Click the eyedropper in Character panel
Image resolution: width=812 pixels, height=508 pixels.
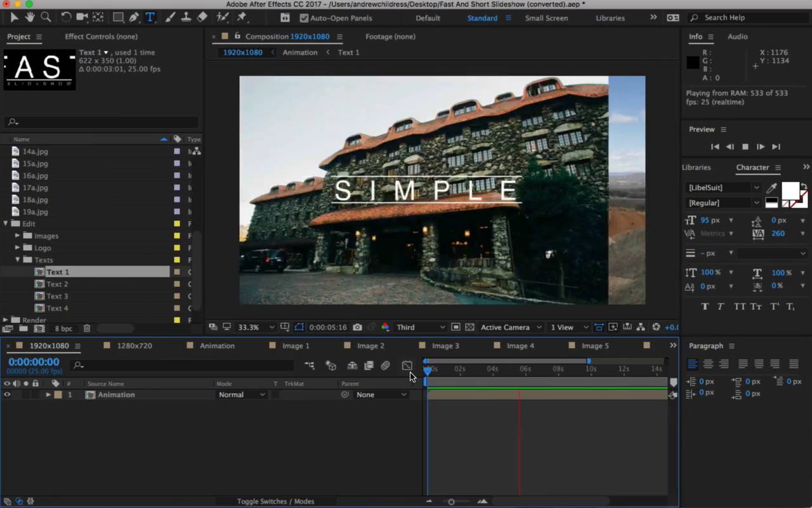771,188
